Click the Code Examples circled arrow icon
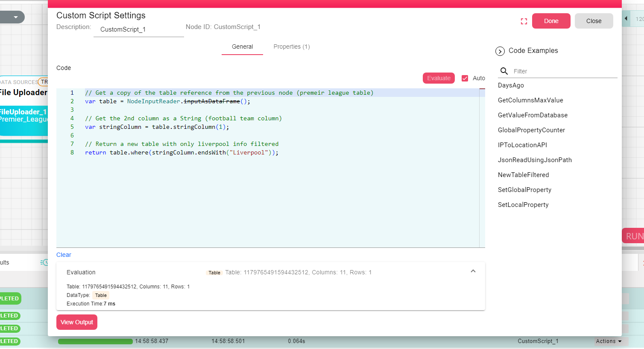The height and width of the screenshot is (349, 644). tap(500, 51)
